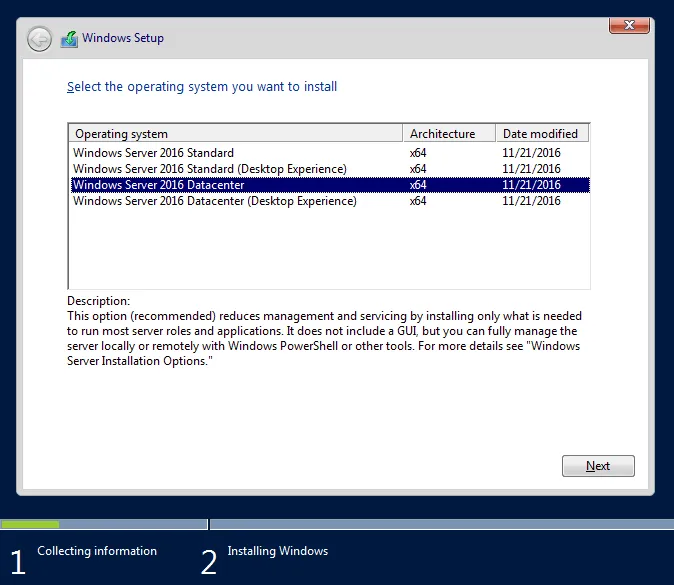Select Windows Server 2016 Standard
674x585 pixels.
tap(153, 153)
